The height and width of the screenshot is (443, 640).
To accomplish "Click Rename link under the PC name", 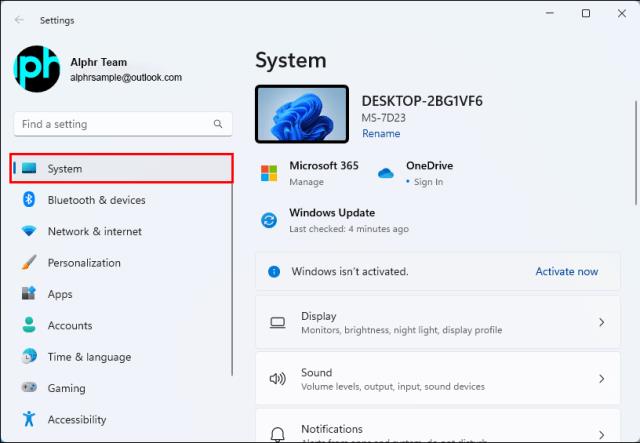I will tap(381, 134).
